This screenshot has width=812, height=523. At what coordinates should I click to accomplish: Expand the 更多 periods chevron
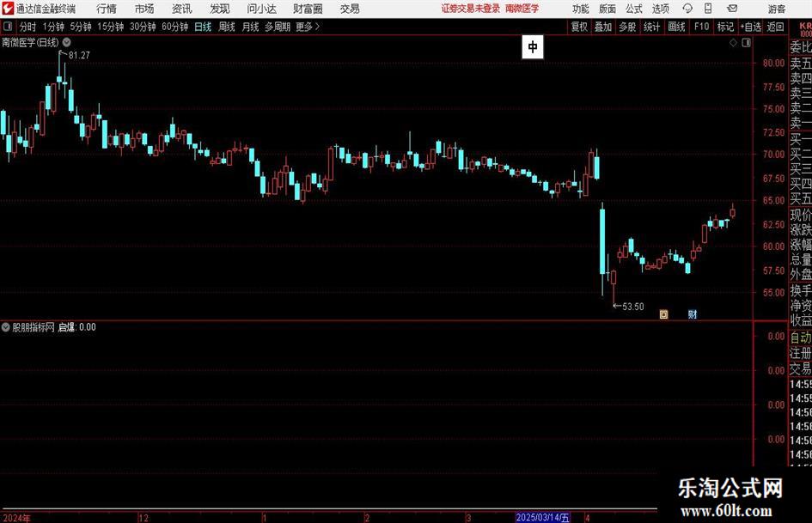point(317,27)
